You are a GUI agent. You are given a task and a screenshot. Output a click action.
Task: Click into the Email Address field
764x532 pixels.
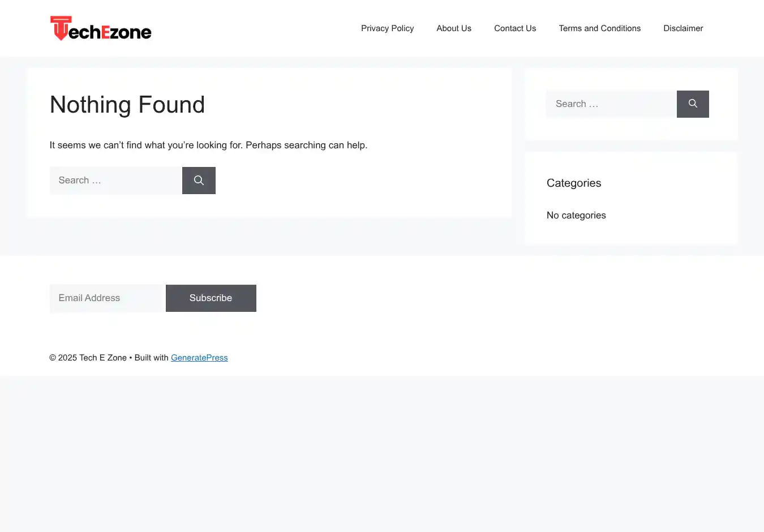click(108, 298)
